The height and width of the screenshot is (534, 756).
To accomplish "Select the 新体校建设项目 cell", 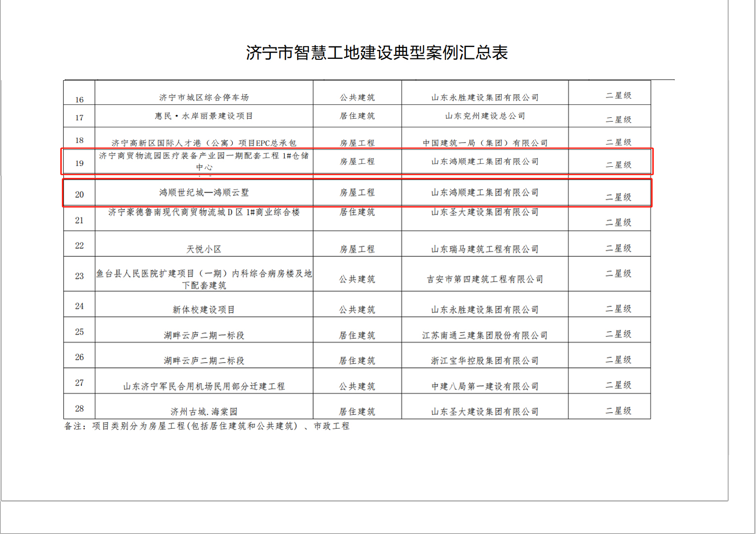I will pos(204,310).
